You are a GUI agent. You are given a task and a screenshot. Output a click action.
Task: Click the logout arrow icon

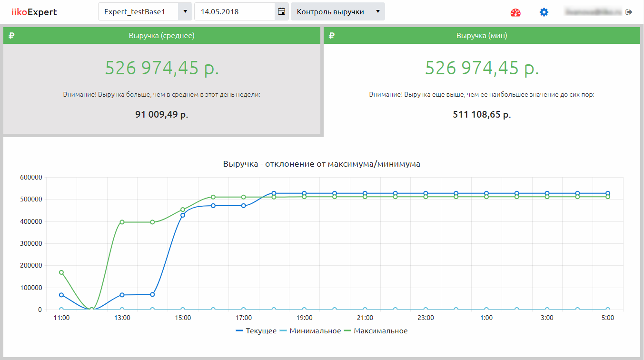629,12
